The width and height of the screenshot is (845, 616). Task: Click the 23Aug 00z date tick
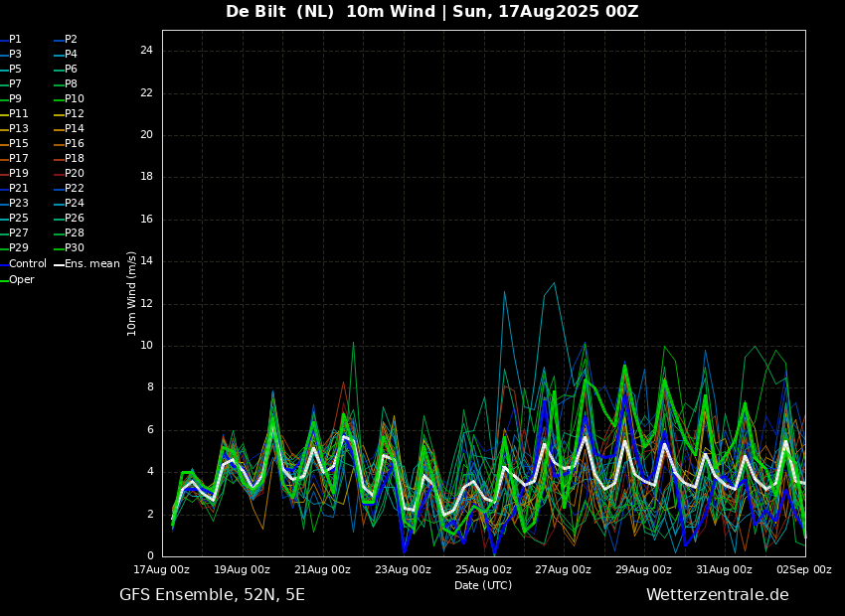click(403, 570)
